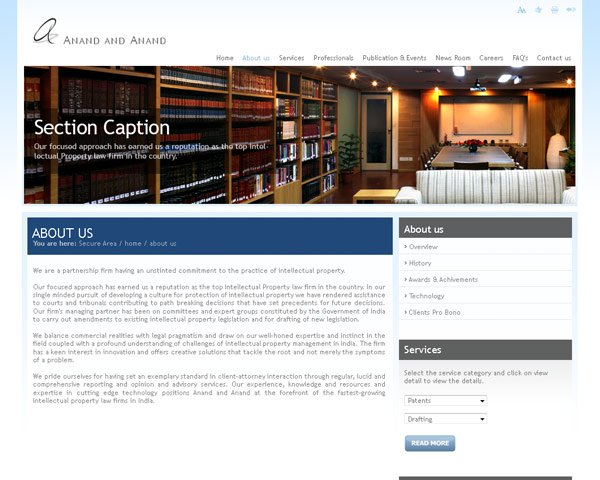The image size is (600, 480).
Task: Open the Careers menu link
Action: (491, 58)
